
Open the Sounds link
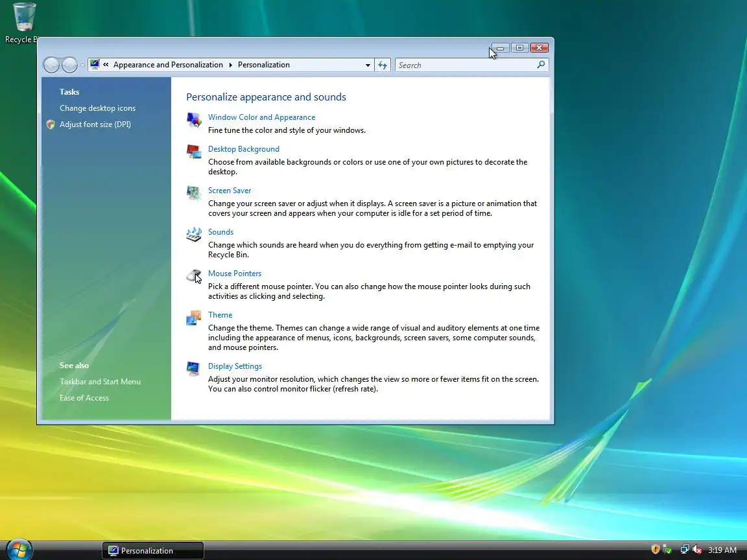(220, 232)
